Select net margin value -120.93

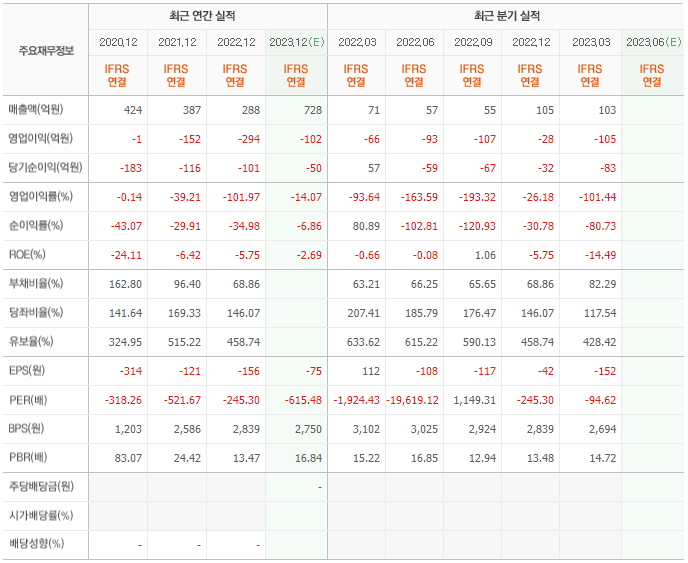(x=477, y=226)
